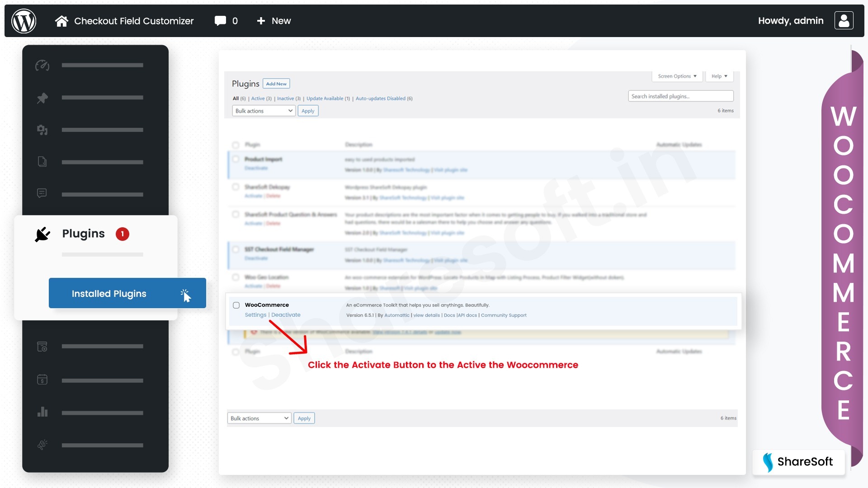Image resolution: width=868 pixels, height=488 pixels.
Task: Click Deactivate under SST Checkout Field Manager
Action: tap(256, 258)
